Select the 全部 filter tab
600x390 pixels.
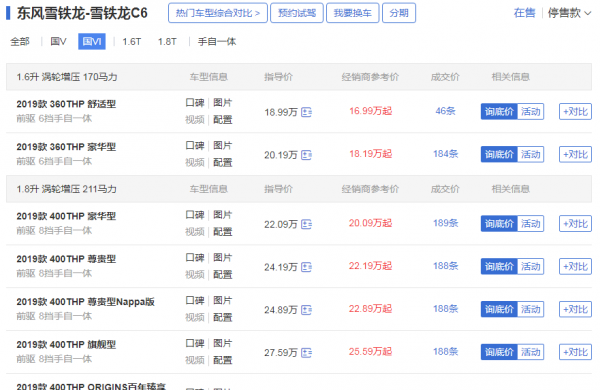click(20, 41)
